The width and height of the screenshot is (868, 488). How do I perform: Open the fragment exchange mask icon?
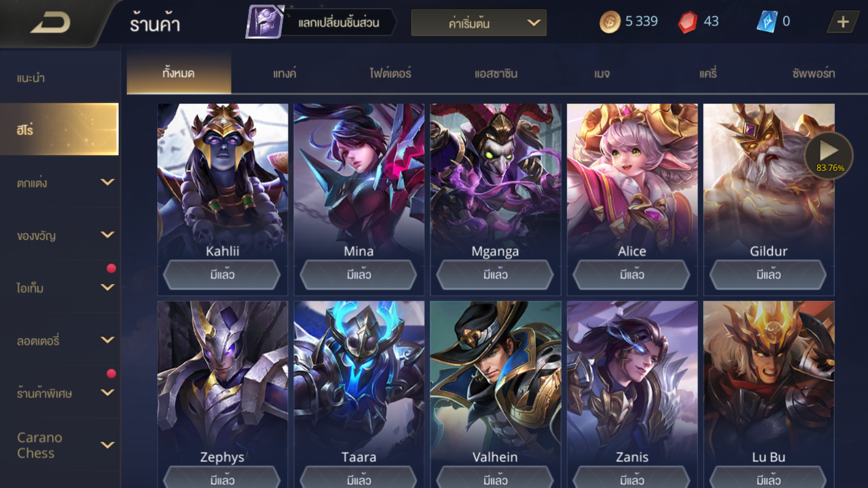click(x=265, y=22)
